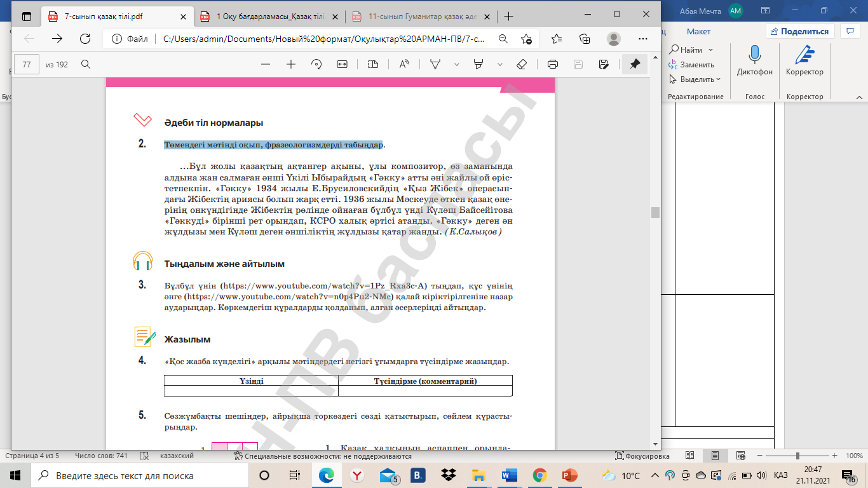868x488 pixels.
Task: Add this page to favorites
Action: pyautogui.click(x=526, y=39)
